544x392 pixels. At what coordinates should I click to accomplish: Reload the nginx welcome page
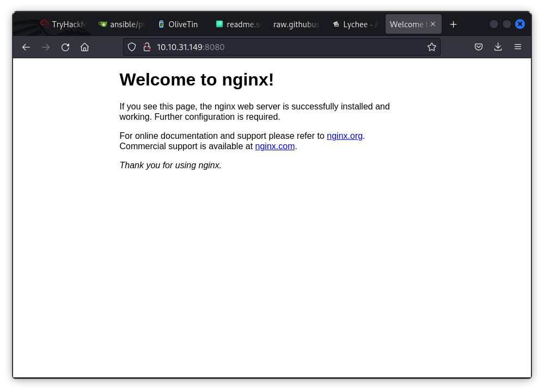click(x=65, y=47)
